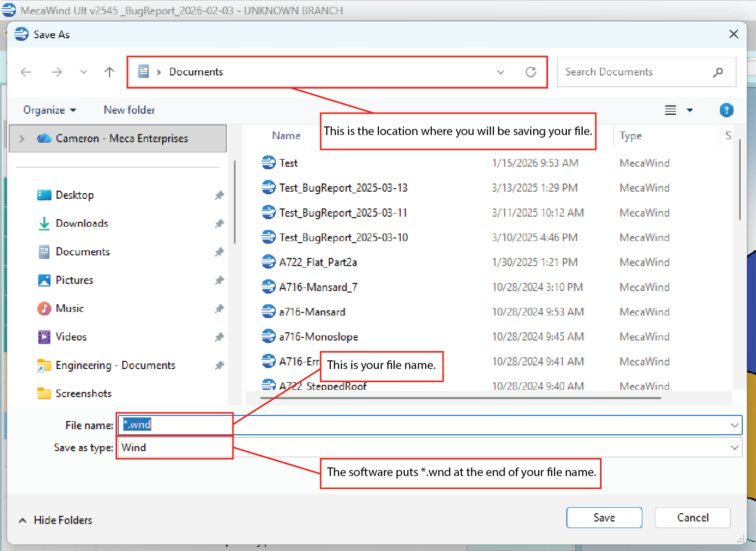Click Documents breadcrumb in the address bar
Screen dimensions: 756x551
pos(196,72)
